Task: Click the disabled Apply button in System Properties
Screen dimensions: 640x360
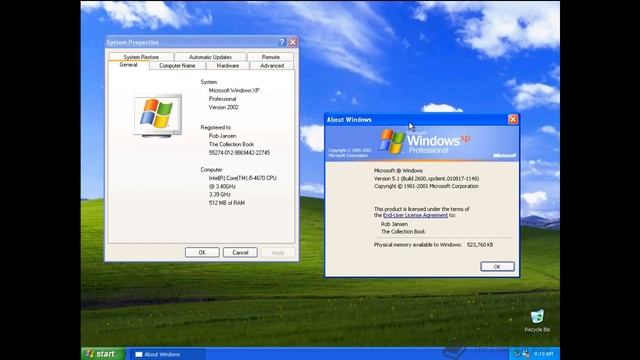Action: [x=278, y=253]
